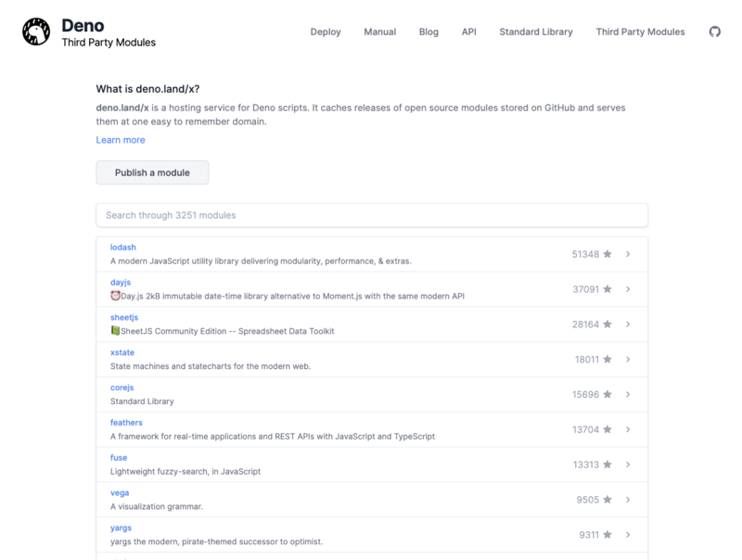742x560 pixels.
Task: Click the feathers framework description text
Action: coord(273,436)
